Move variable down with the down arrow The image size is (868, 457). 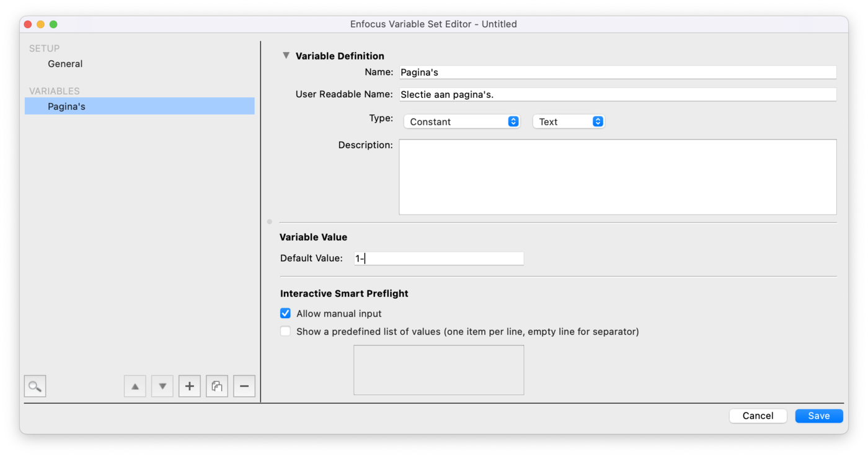point(162,386)
